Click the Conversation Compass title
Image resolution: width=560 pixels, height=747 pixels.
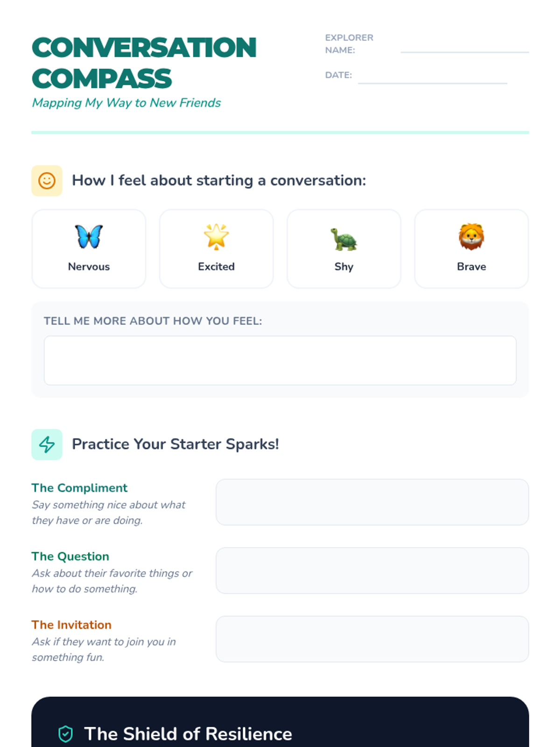click(144, 63)
